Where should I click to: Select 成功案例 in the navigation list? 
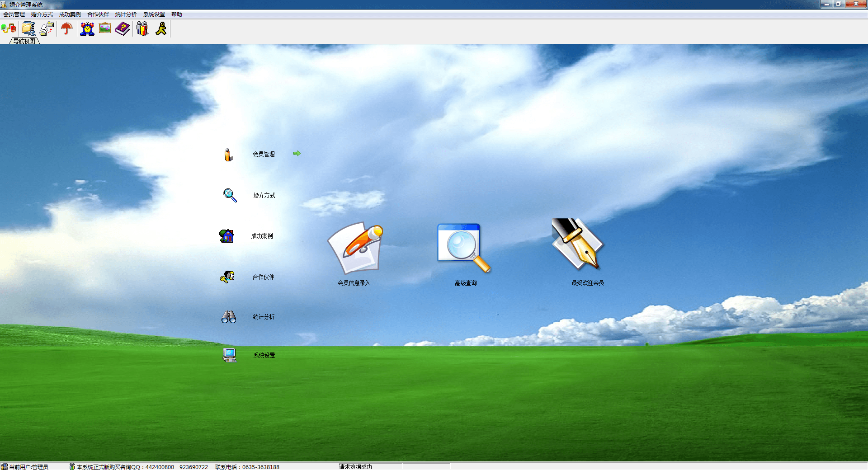(x=262, y=236)
